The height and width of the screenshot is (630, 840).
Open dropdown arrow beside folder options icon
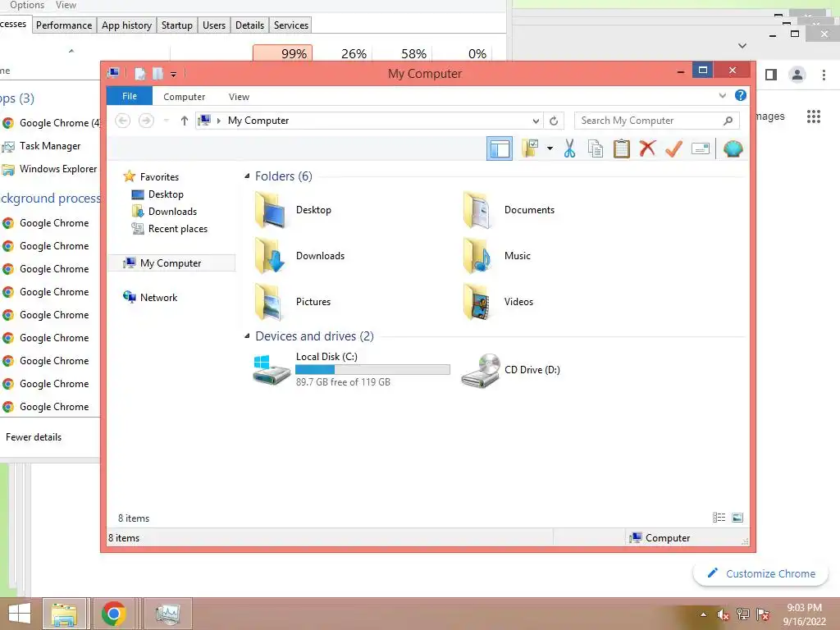tap(550, 148)
